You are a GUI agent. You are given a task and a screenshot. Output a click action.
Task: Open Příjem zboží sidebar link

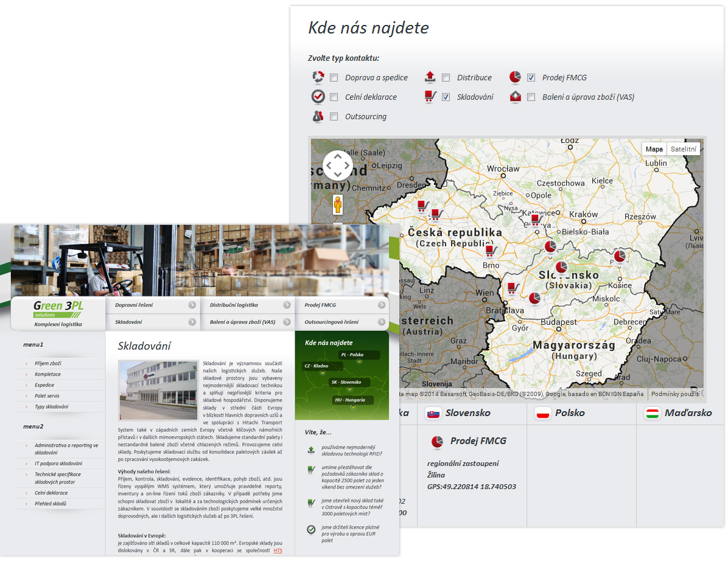(x=48, y=363)
